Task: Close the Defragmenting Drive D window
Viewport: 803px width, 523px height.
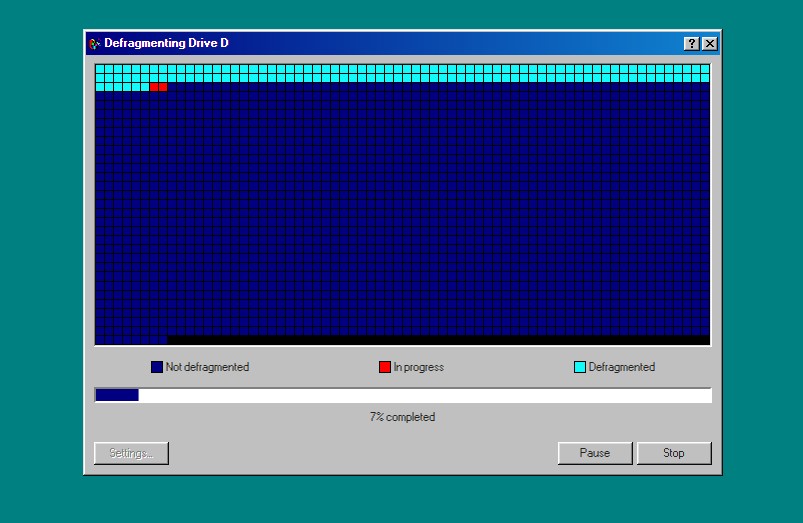Action: pyautogui.click(x=709, y=43)
